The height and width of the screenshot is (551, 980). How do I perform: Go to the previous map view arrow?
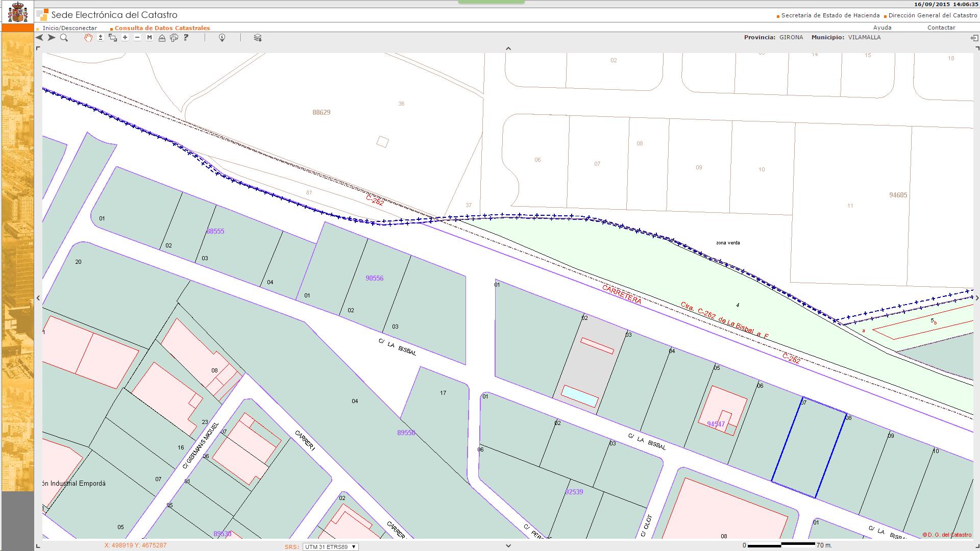pyautogui.click(x=40, y=38)
